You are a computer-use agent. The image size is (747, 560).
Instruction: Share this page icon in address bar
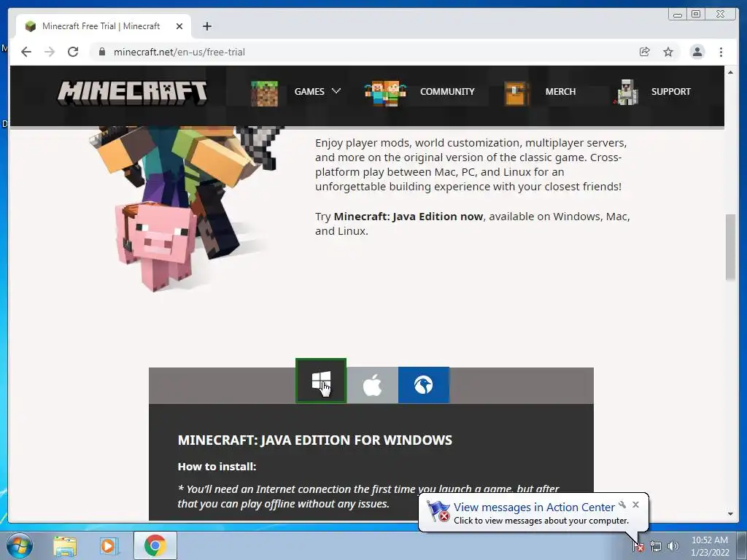[645, 52]
